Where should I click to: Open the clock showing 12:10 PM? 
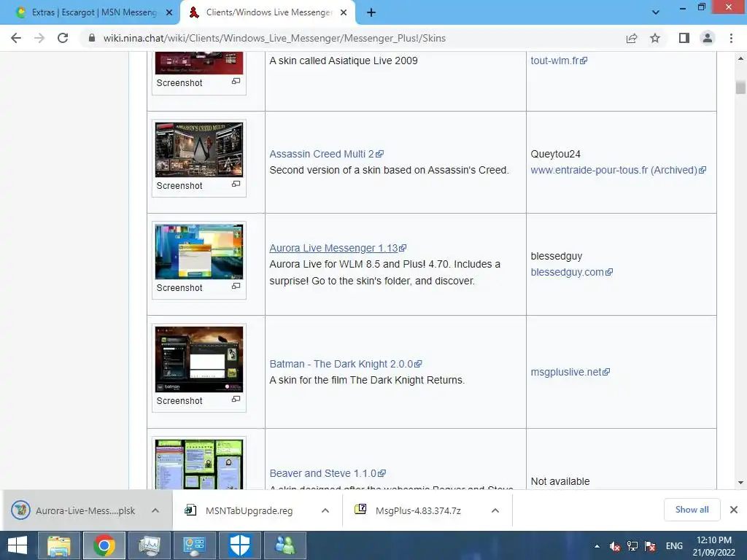[714, 545]
